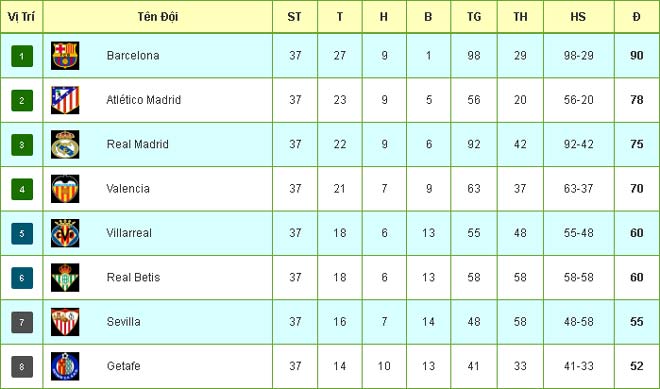The width and height of the screenshot is (660, 389).
Task: Click the Real Madrid club crest
Action: tap(65, 144)
